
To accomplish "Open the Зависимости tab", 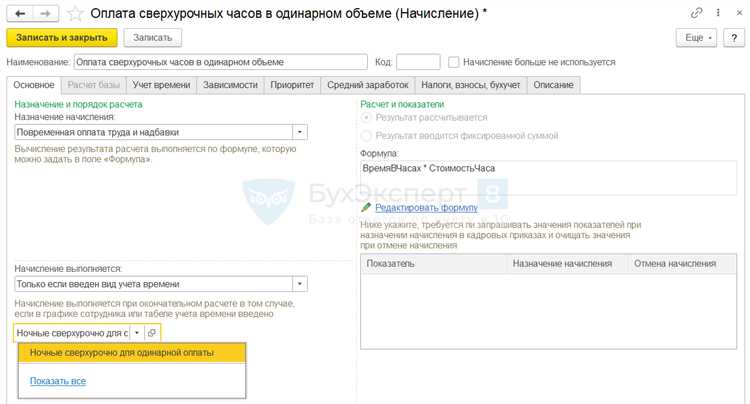I will tap(230, 85).
